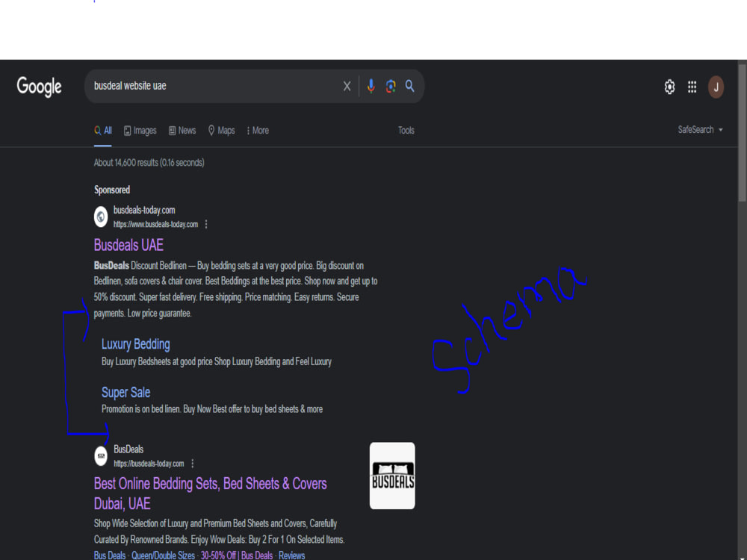Open the Luxury Bedding sitelink
The height and width of the screenshot is (560, 747).
tap(136, 343)
